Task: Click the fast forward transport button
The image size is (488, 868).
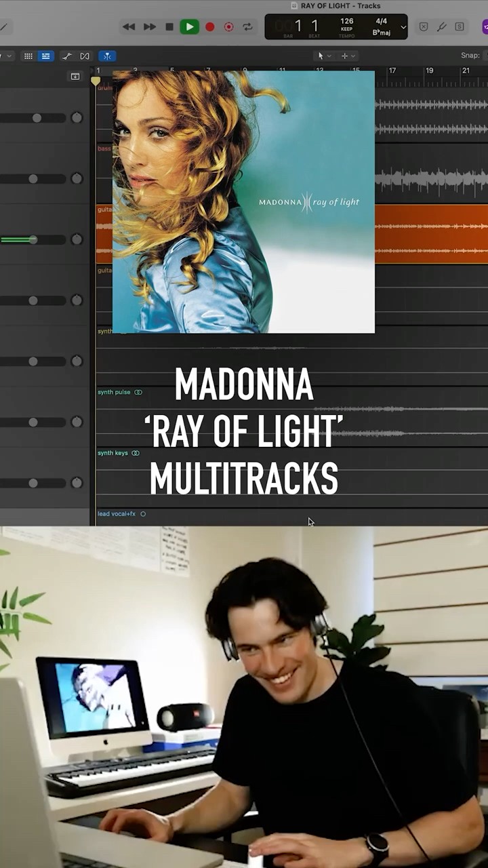Action: (150, 27)
